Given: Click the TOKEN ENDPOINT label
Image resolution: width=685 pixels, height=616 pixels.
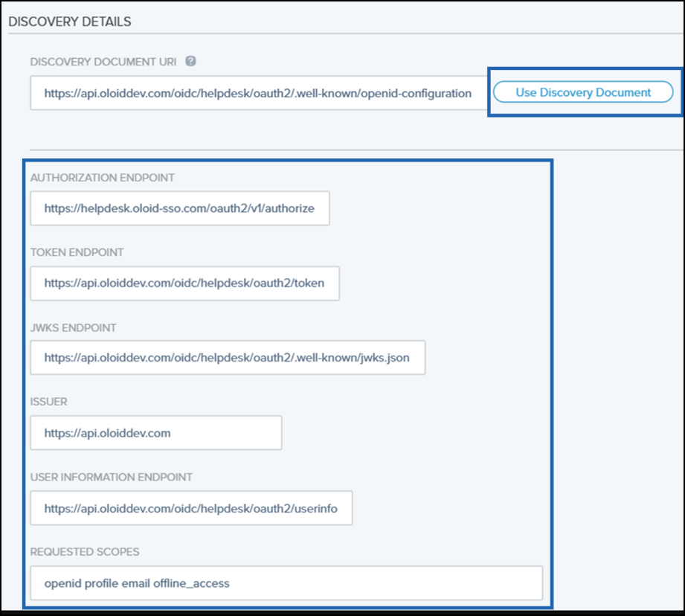Looking at the screenshot, I should tap(77, 252).
